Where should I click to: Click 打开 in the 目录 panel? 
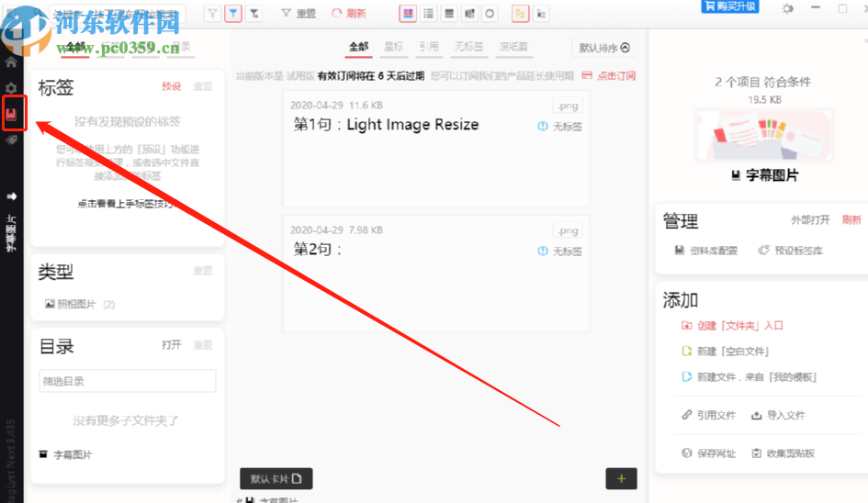(171, 345)
